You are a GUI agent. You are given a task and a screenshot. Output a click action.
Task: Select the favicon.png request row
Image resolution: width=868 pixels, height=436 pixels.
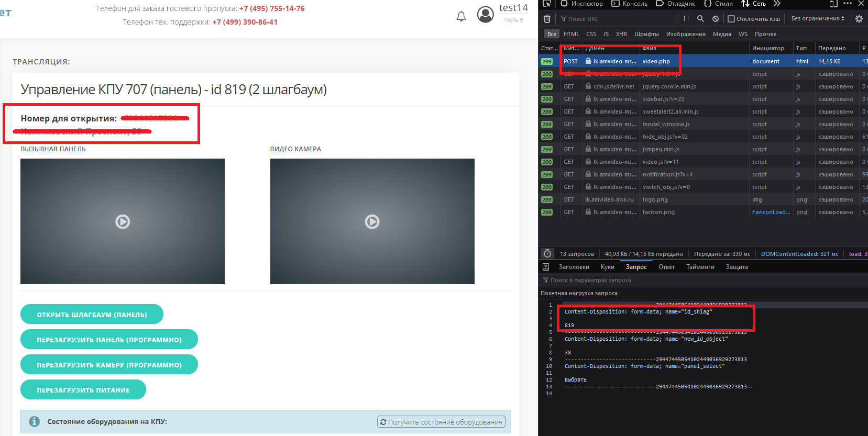(703, 212)
